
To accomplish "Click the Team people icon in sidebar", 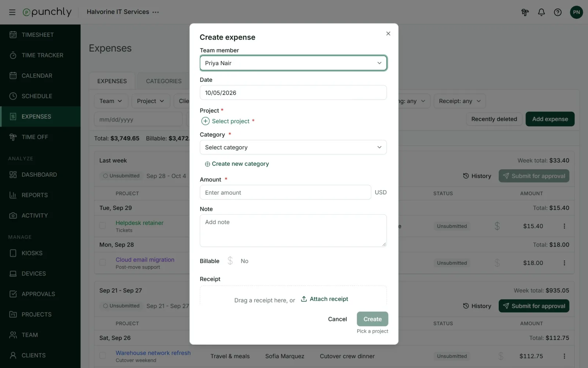I will [13, 335].
